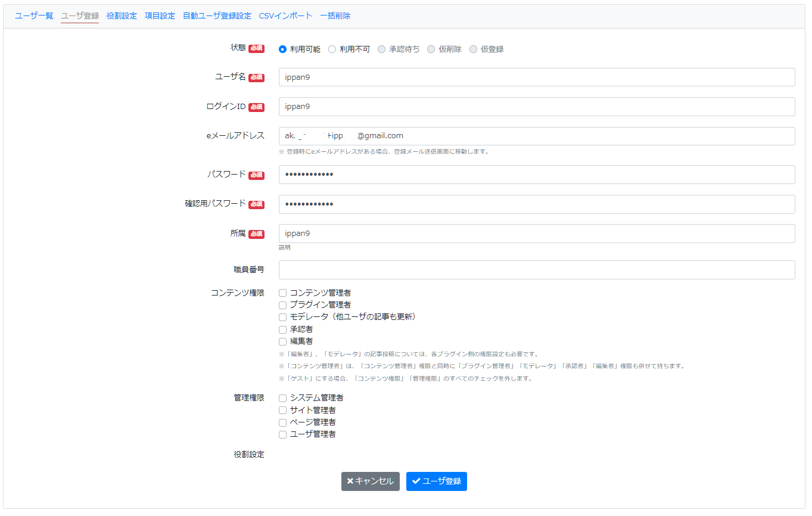Switch to the ユーザー一覧 tab
This screenshot has height=516, width=812.
click(33, 15)
